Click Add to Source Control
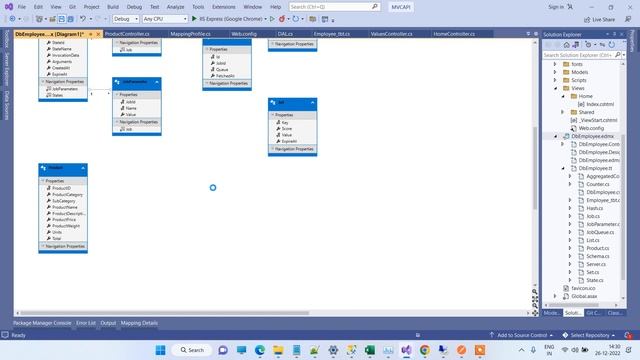The image size is (640, 360). pyautogui.click(x=522, y=335)
